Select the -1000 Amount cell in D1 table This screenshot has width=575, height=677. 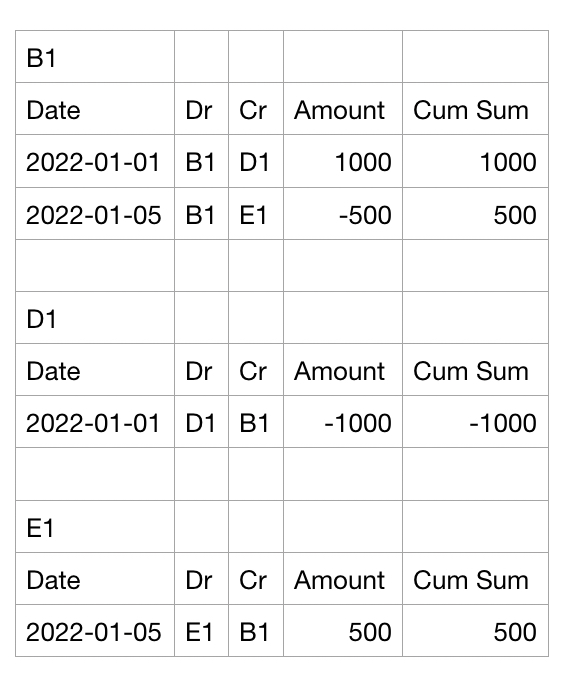(343, 422)
